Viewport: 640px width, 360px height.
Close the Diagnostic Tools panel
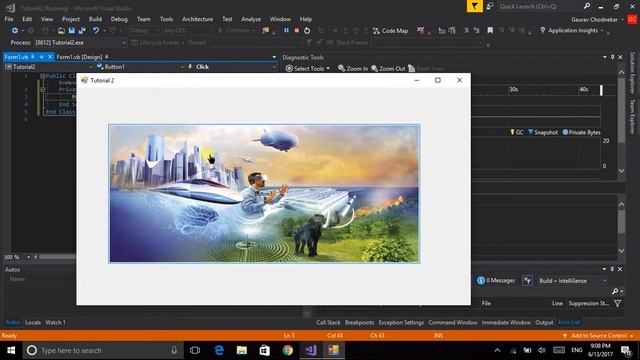pos(620,58)
